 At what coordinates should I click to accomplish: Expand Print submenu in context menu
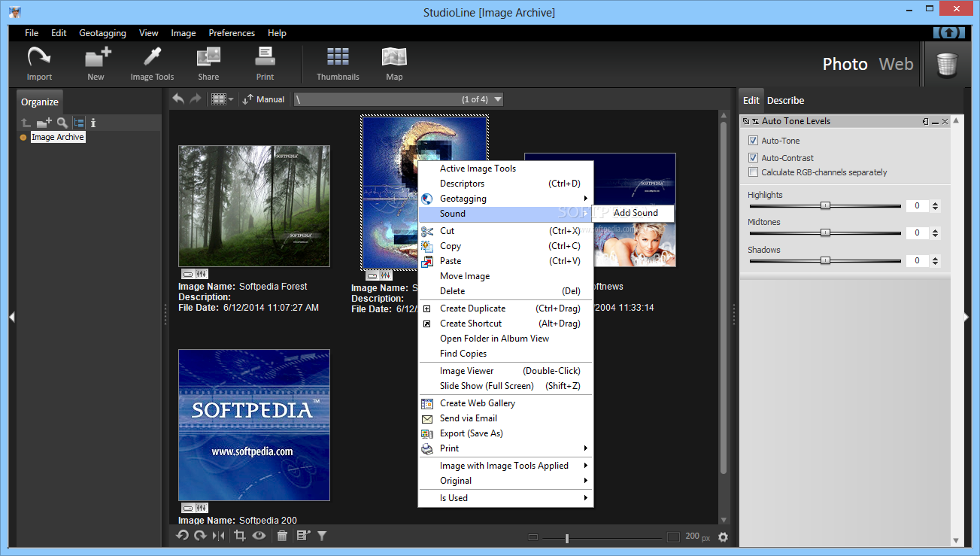pyautogui.click(x=505, y=448)
